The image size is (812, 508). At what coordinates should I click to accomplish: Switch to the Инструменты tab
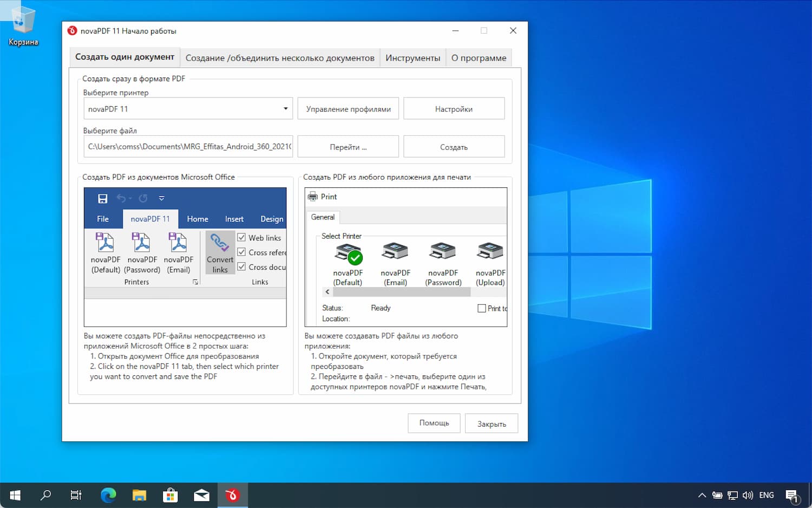(x=412, y=58)
